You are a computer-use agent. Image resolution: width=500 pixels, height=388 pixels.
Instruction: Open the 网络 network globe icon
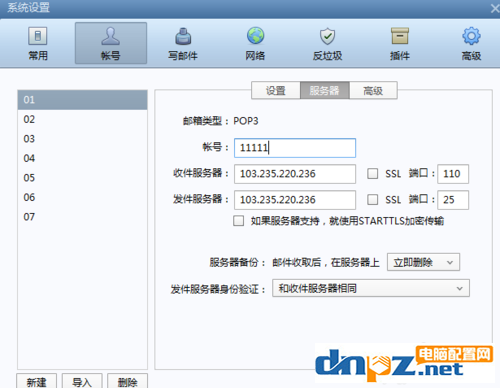coord(255,43)
